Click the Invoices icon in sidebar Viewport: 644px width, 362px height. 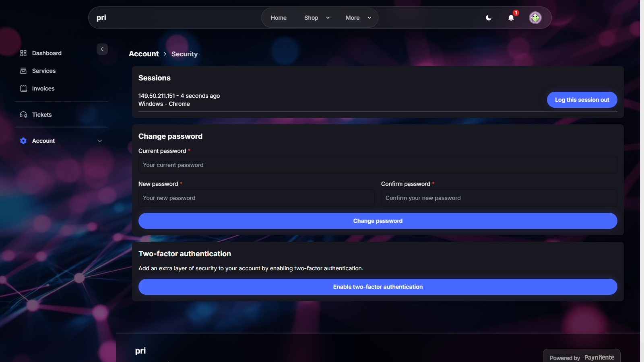tap(23, 88)
